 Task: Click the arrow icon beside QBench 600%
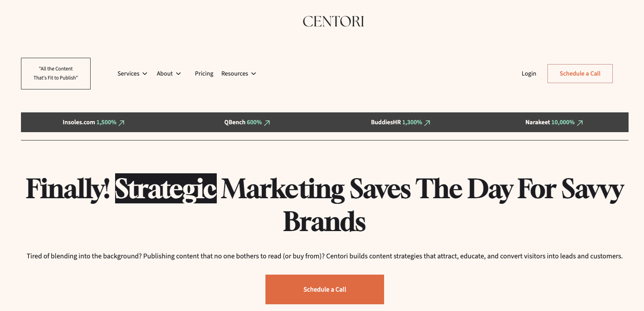click(x=267, y=123)
